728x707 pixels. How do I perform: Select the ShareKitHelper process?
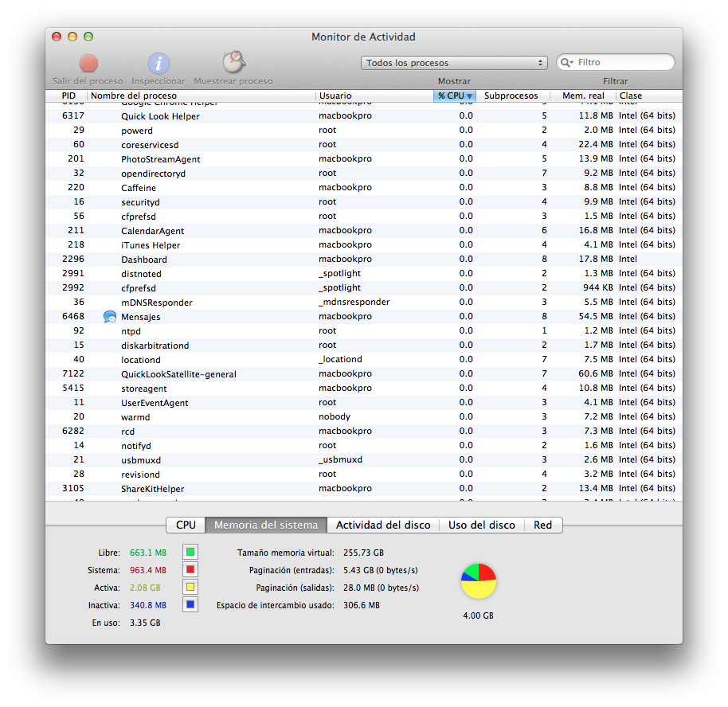pyautogui.click(x=364, y=489)
